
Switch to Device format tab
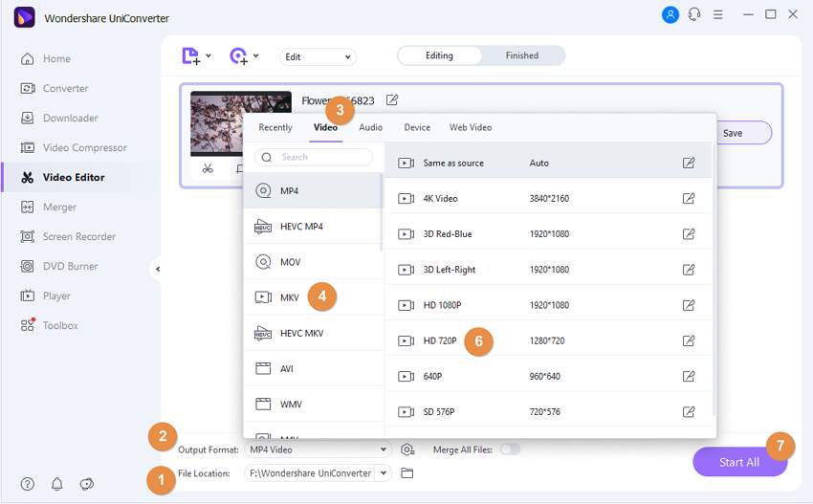pos(417,127)
